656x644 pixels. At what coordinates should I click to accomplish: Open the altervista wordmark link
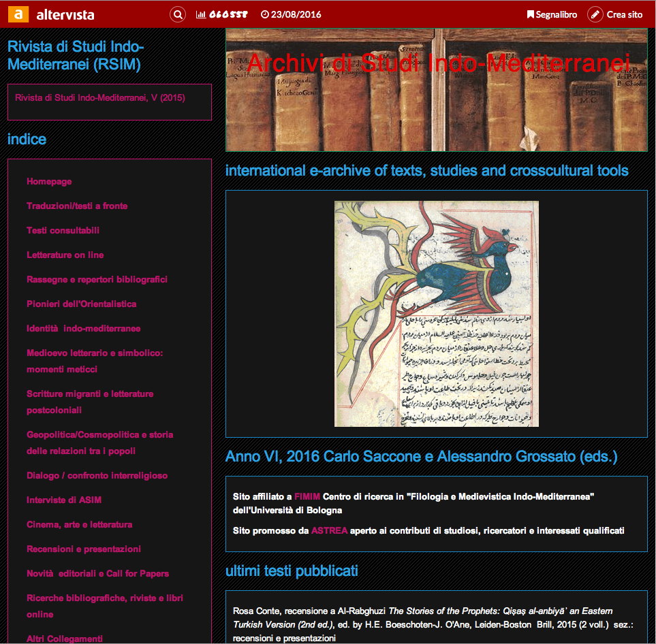(65, 15)
